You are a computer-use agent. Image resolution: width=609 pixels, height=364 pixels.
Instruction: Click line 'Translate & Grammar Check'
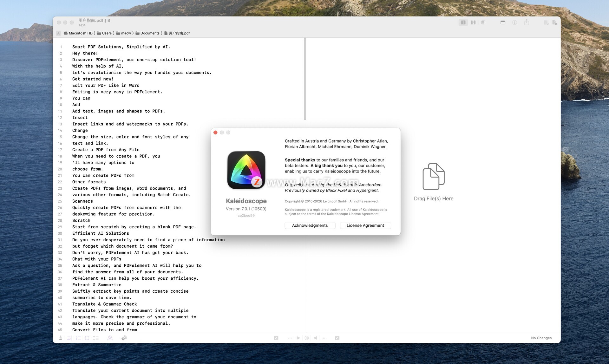pos(104,304)
